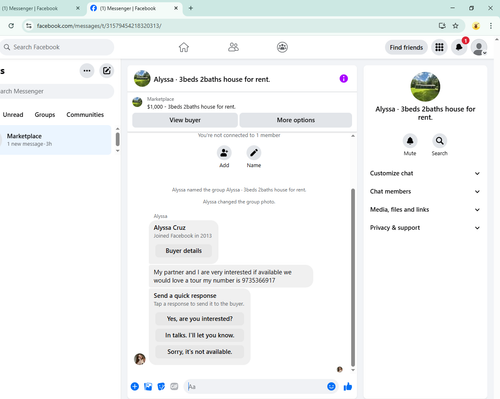Install app icon in address bar
Image resolution: width=500 pixels, height=399 pixels.
click(x=442, y=26)
